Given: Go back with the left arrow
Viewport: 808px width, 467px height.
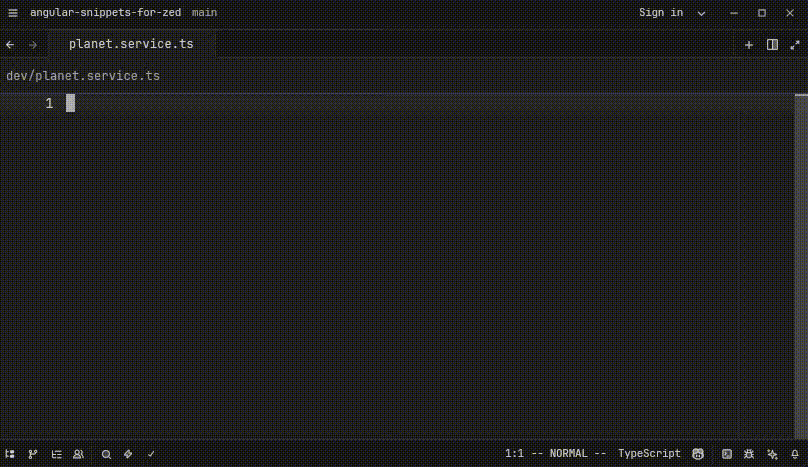Looking at the screenshot, I should [10, 45].
